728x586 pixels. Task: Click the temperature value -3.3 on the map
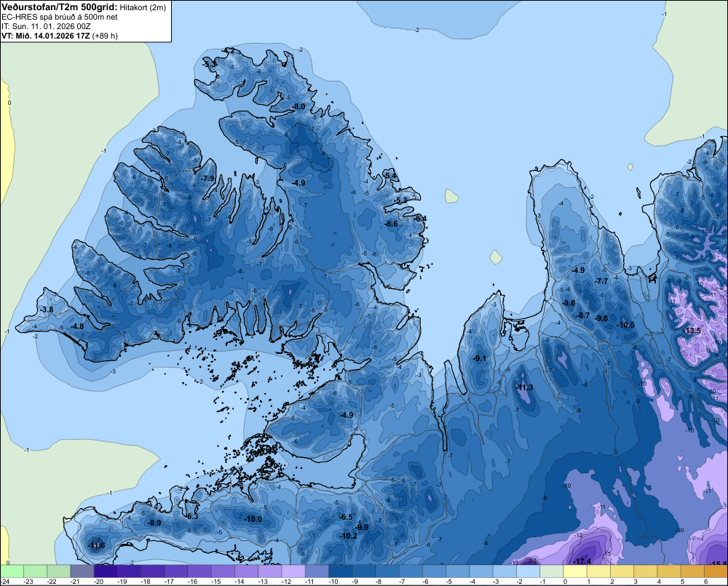tap(210, 63)
